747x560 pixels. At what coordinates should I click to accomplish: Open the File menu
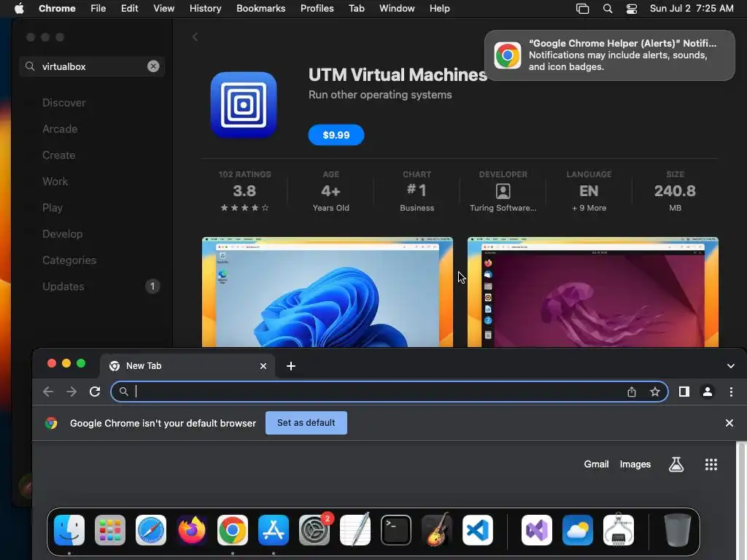tap(98, 8)
